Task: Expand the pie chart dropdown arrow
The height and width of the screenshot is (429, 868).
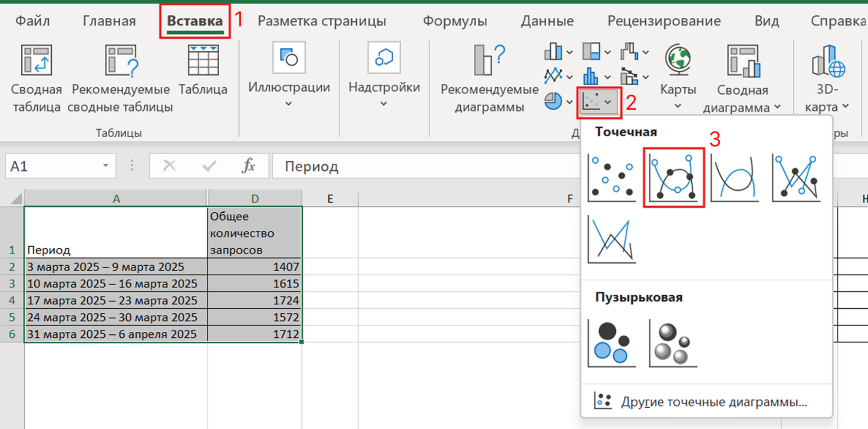Action: (x=569, y=102)
